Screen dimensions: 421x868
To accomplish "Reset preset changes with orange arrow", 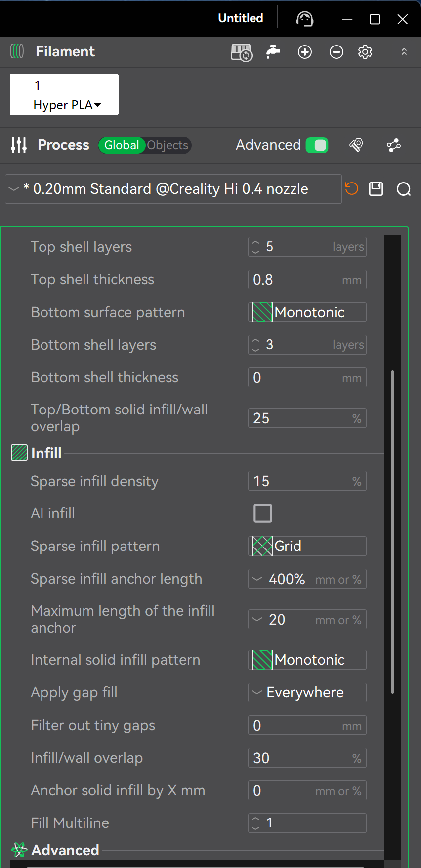I will tap(351, 188).
